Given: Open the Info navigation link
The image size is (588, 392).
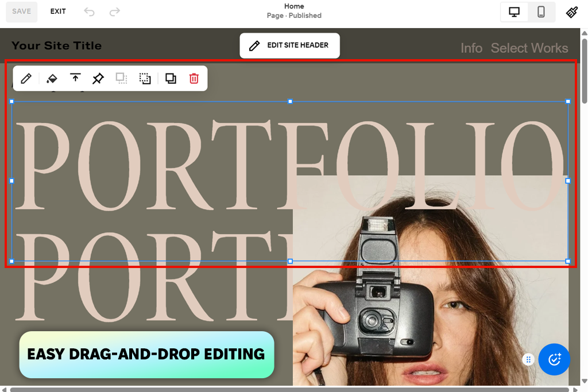Looking at the screenshot, I should coord(471,48).
